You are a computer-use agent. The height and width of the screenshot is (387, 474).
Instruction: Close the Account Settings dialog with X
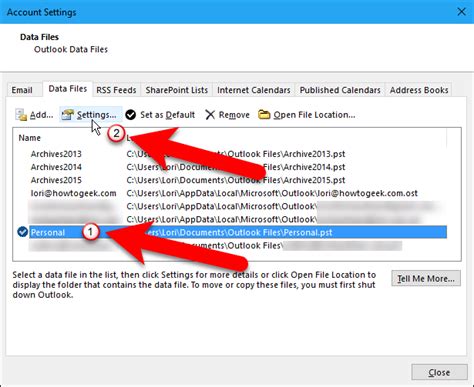pyautogui.click(x=462, y=12)
